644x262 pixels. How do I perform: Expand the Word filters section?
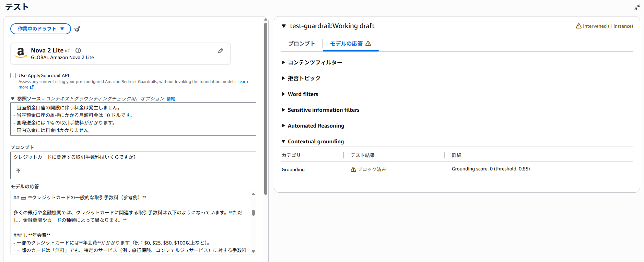coord(283,94)
